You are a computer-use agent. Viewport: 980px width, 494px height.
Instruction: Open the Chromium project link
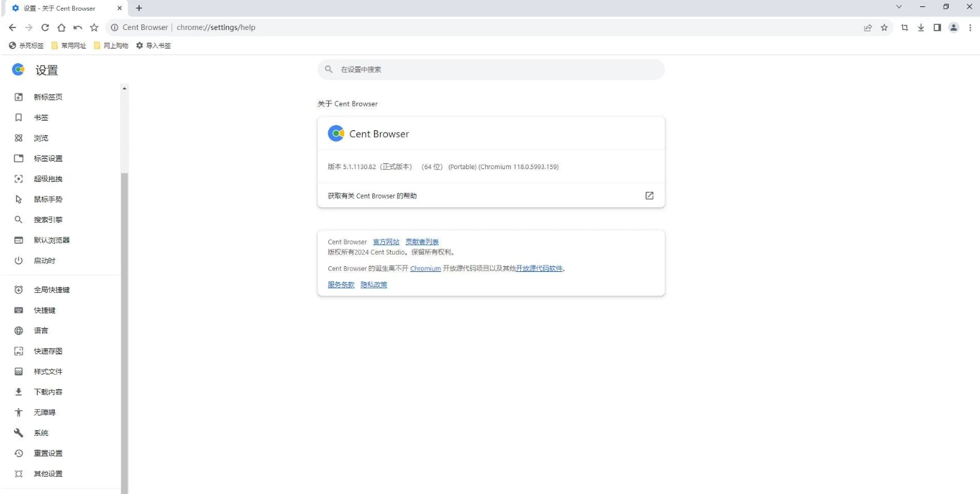point(425,269)
